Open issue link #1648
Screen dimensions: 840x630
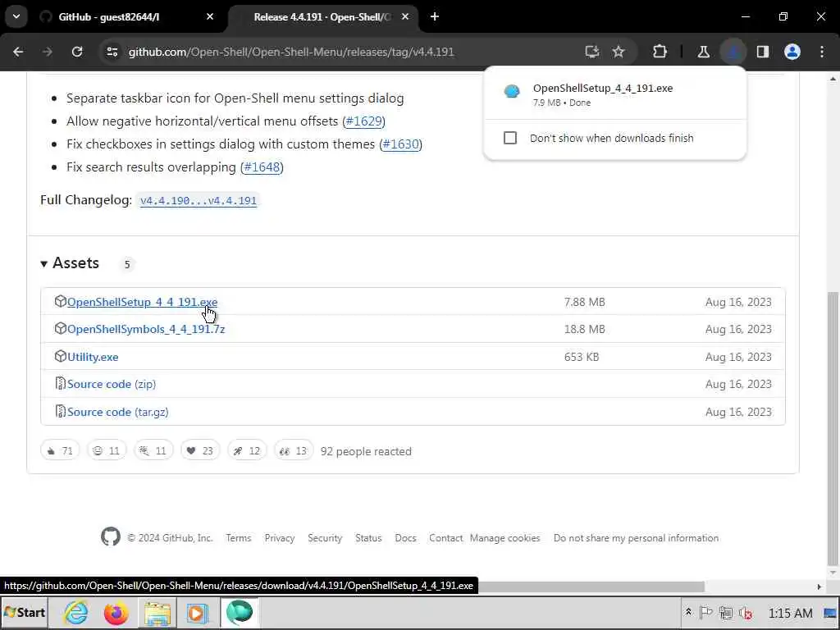262,167
